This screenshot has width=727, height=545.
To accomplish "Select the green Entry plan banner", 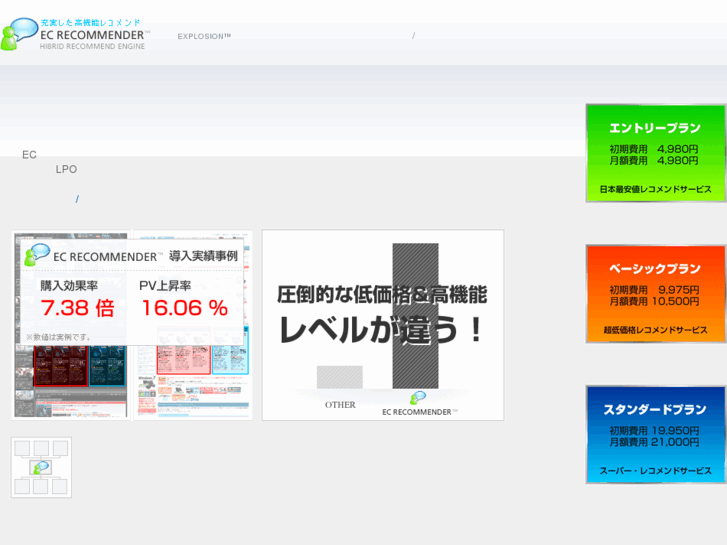I will pos(656,153).
